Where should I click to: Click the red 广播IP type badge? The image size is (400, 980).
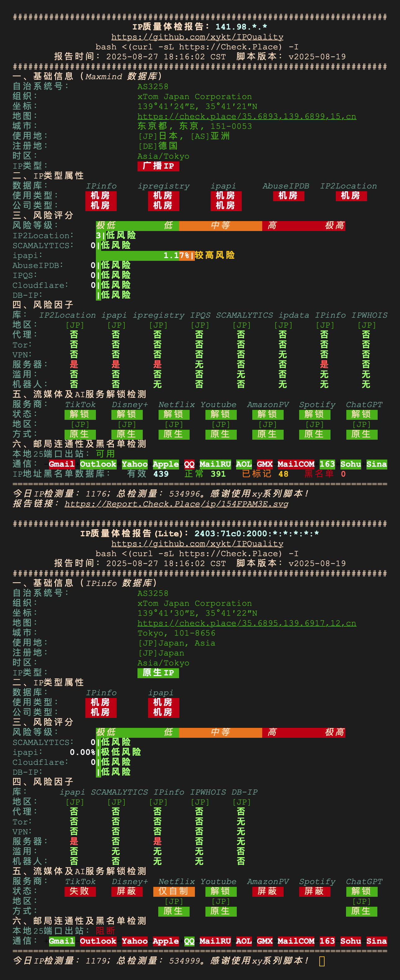pos(158,166)
